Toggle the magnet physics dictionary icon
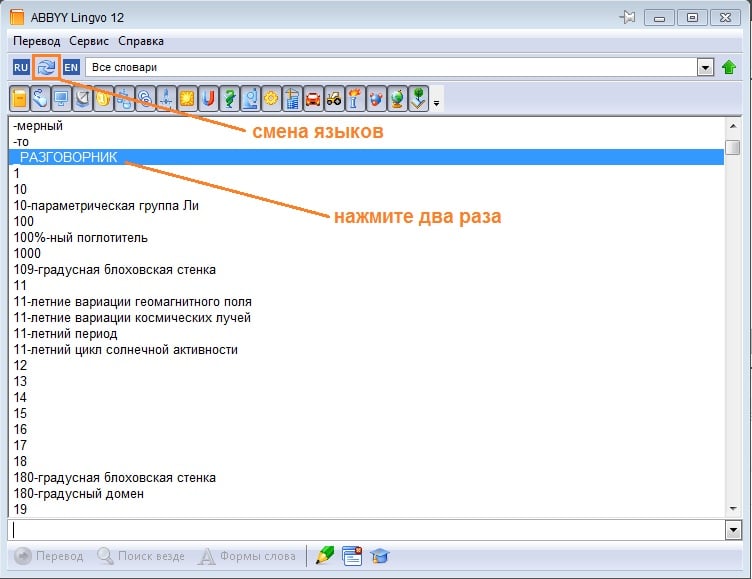Image resolution: width=752 pixels, height=579 pixels. click(208, 98)
